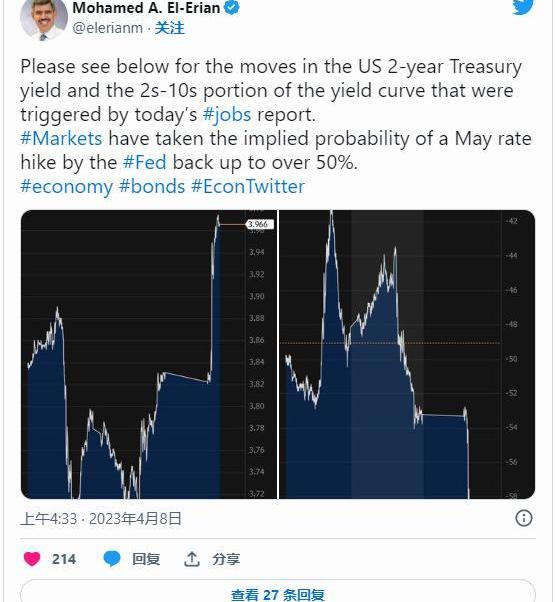Open the #Markets hashtag

pos(61,138)
